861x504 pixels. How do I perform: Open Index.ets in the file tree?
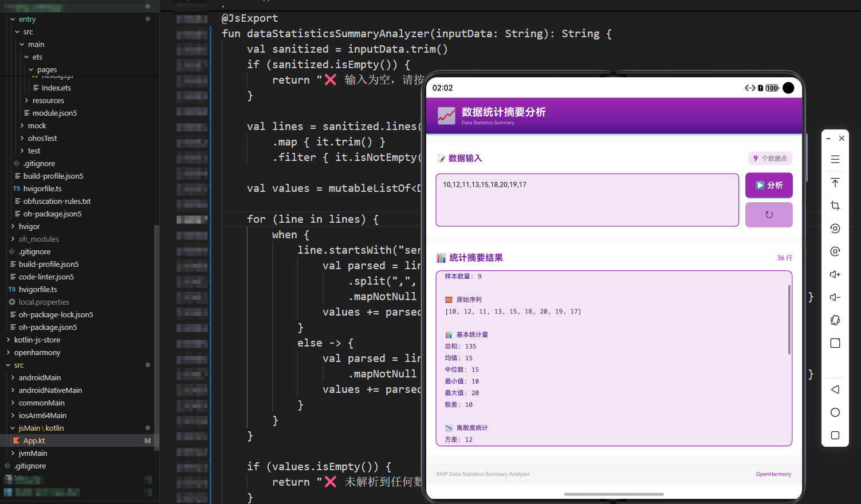(56, 88)
